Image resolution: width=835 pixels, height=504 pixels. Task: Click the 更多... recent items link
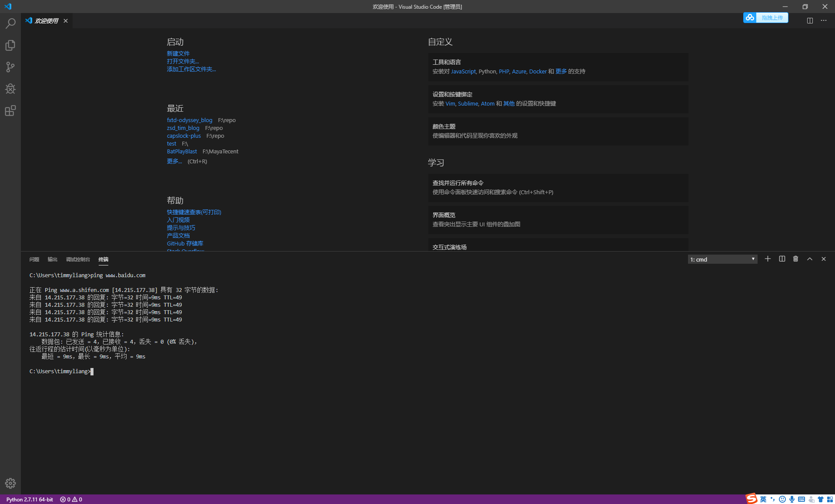coord(174,161)
